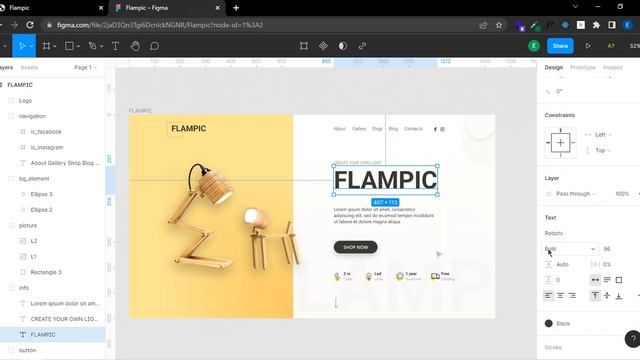Select the button layer
Viewport: 640px width, 360px height.
27,350
